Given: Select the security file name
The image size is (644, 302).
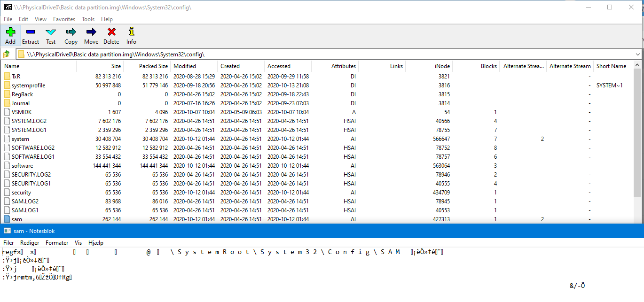Looking at the screenshot, I should click(21, 192).
